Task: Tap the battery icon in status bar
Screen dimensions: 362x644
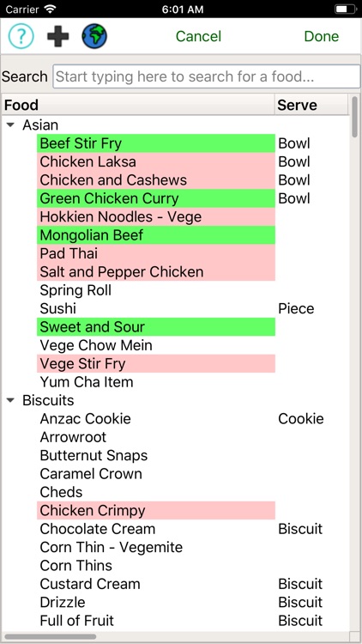Action: (x=346, y=9)
